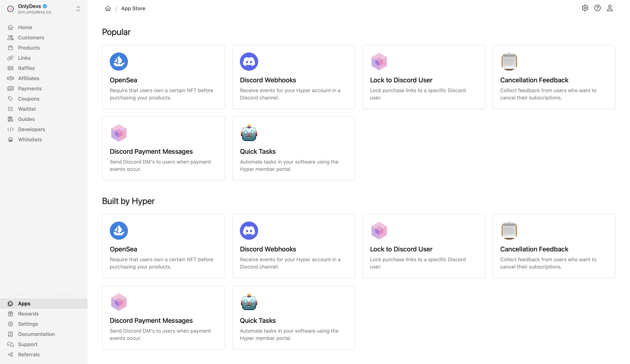Click App Store breadcrumb text

pyautogui.click(x=133, y=9)
